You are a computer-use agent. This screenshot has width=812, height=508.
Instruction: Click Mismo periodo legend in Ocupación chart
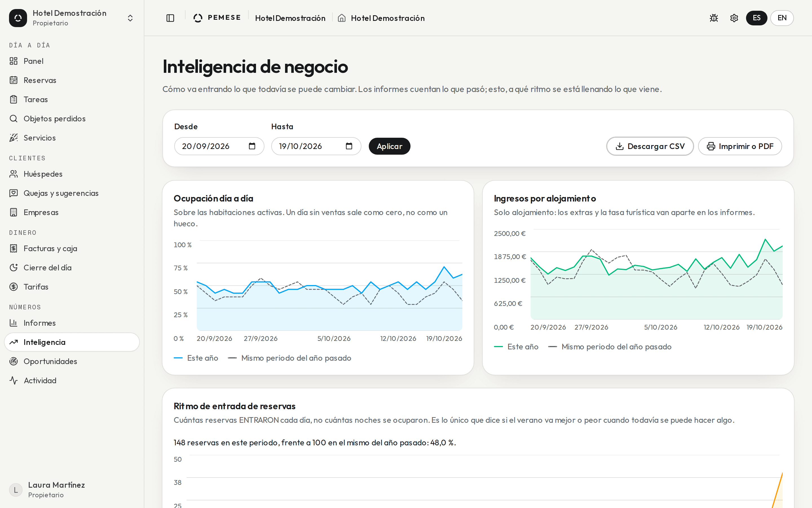pos(290,358)
